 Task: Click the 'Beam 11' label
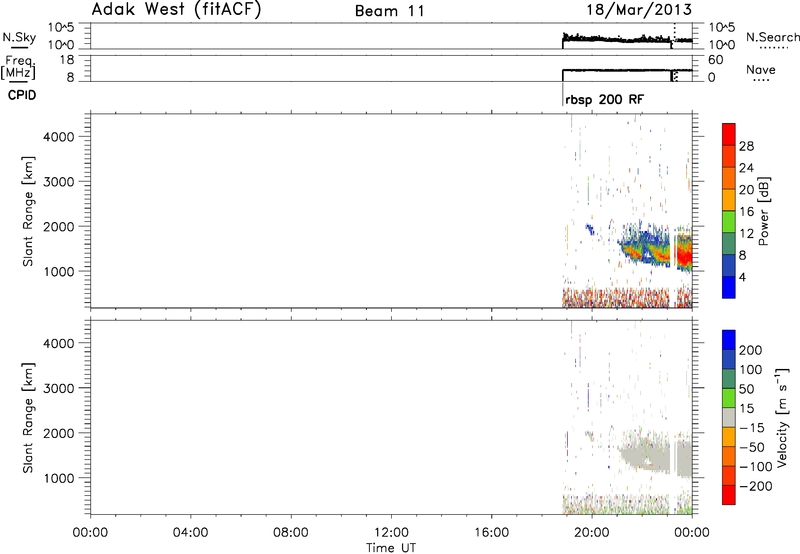pos(390,11)
